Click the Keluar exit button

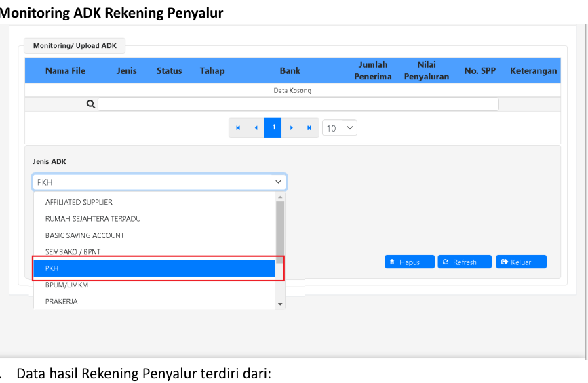pos(521,262)
